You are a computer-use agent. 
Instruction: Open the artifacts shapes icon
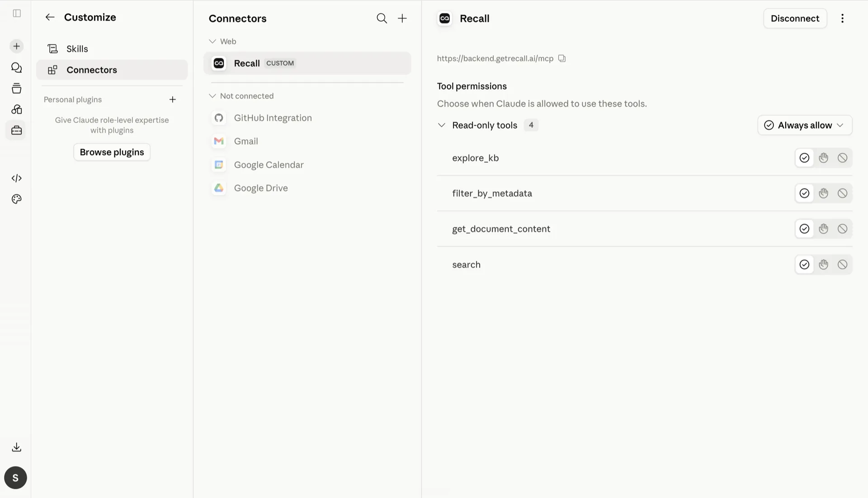click(x=16, y=109)
